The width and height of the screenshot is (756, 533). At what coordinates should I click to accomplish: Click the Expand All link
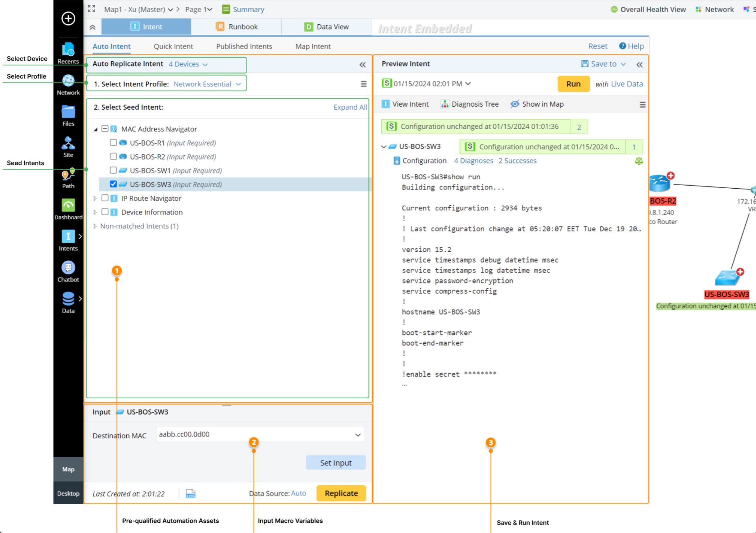pyautogui.click(x=350, y=107)
